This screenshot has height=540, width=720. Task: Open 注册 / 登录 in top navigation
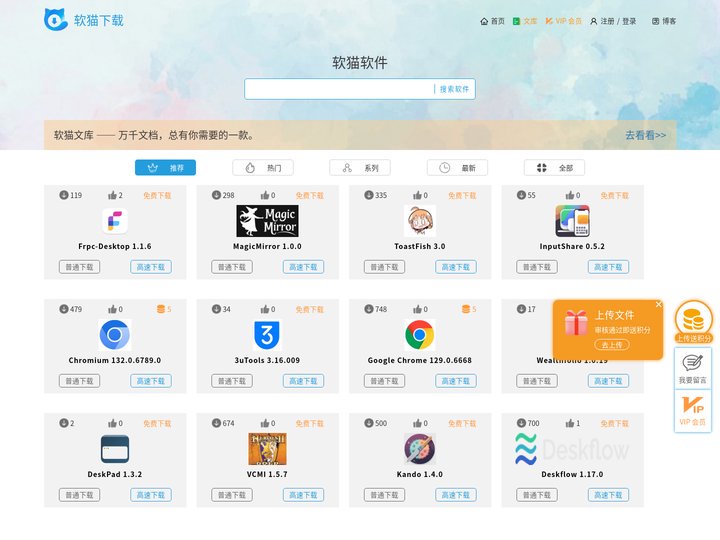tap(613, 21)
